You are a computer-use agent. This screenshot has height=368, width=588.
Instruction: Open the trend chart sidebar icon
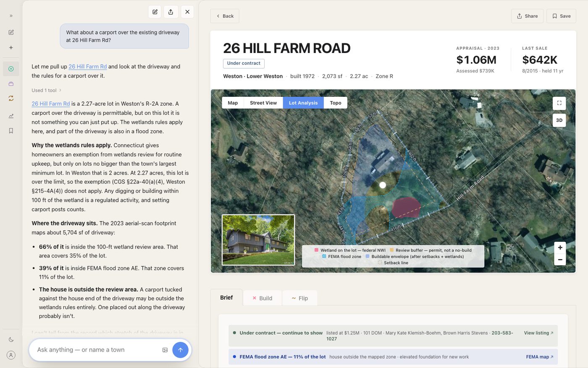pos(11,116)
